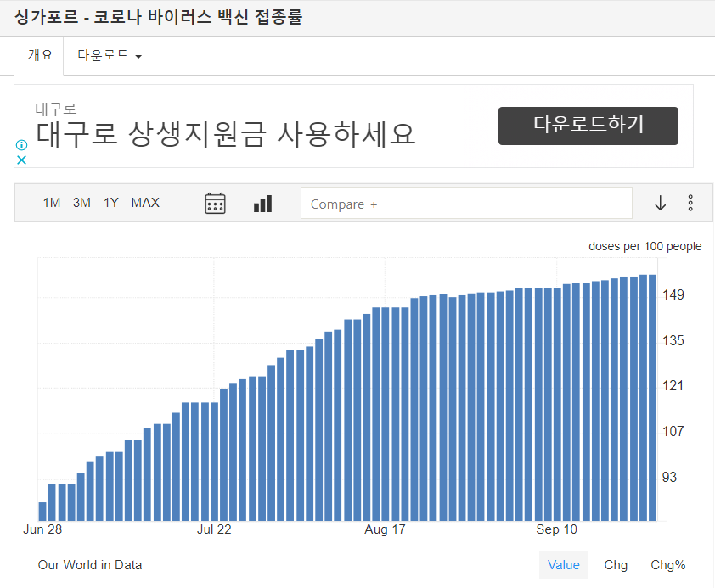Click the page title 싱가포르 - 코로나 바이러스 백신 접종률

tap(158, 17)
